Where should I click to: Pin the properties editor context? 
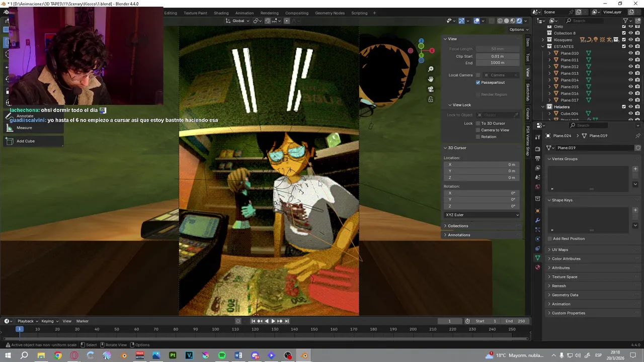(638, 136)
